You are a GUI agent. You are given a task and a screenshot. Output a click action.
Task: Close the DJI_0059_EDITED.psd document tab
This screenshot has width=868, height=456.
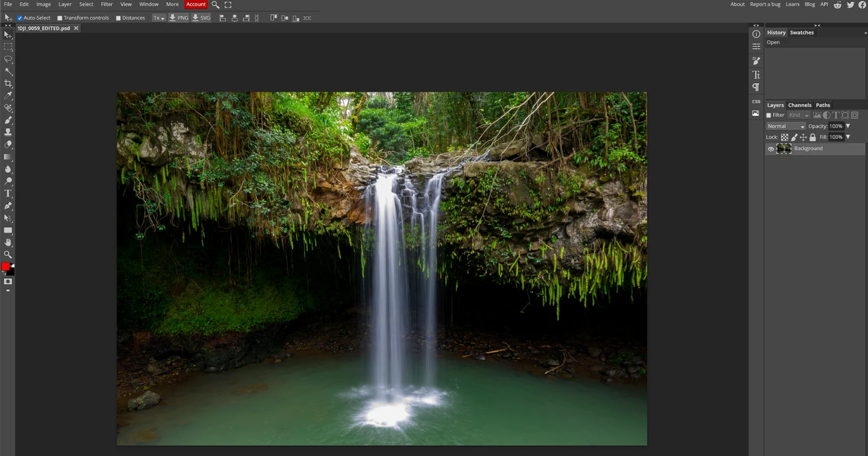(x=76, y=28)
